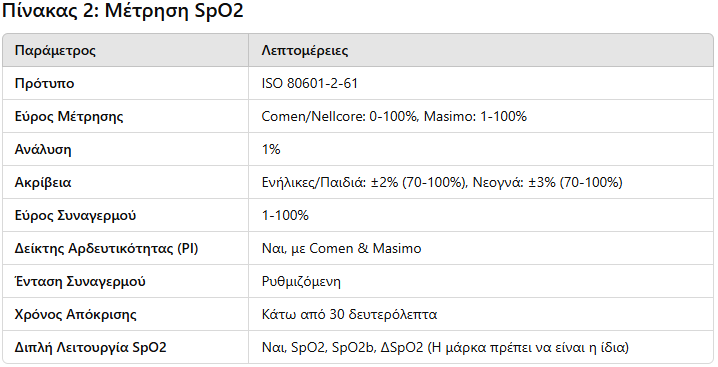Select the Εύρος Συναγερμού row label
This screenshot has width=718, height=367.
click(76, 215)
